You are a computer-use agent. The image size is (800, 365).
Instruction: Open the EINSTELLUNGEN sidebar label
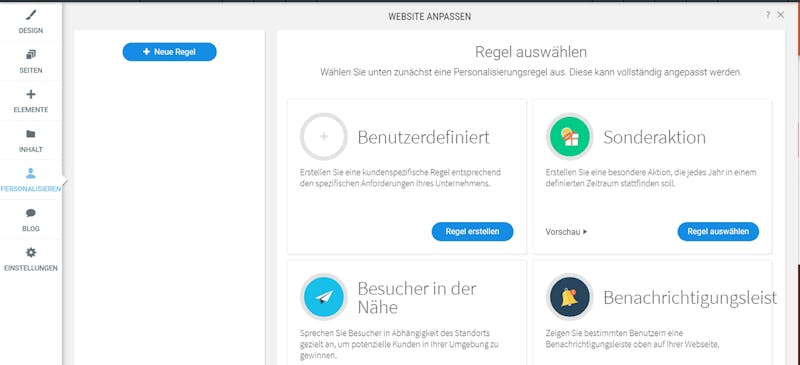(x=31, y=268)
